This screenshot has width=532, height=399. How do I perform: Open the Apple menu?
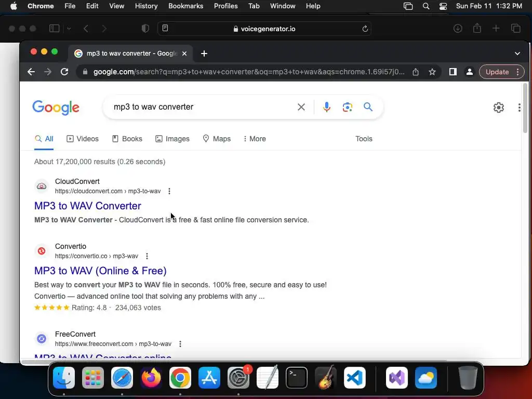(x=14, y=6)
